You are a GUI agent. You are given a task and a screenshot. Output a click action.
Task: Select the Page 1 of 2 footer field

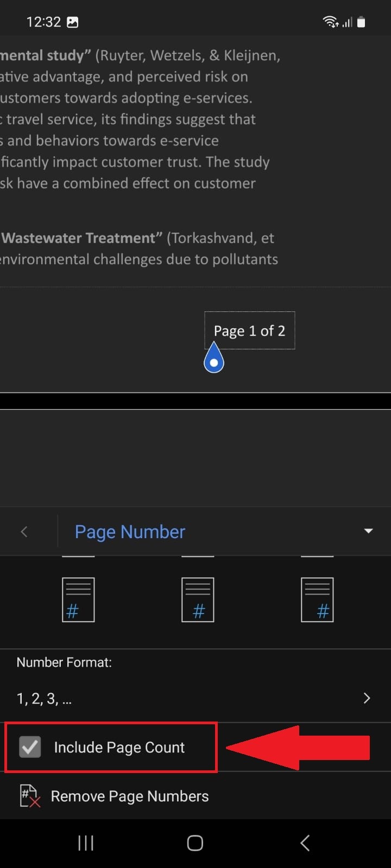pyautogui.click(x=249, y=330)
